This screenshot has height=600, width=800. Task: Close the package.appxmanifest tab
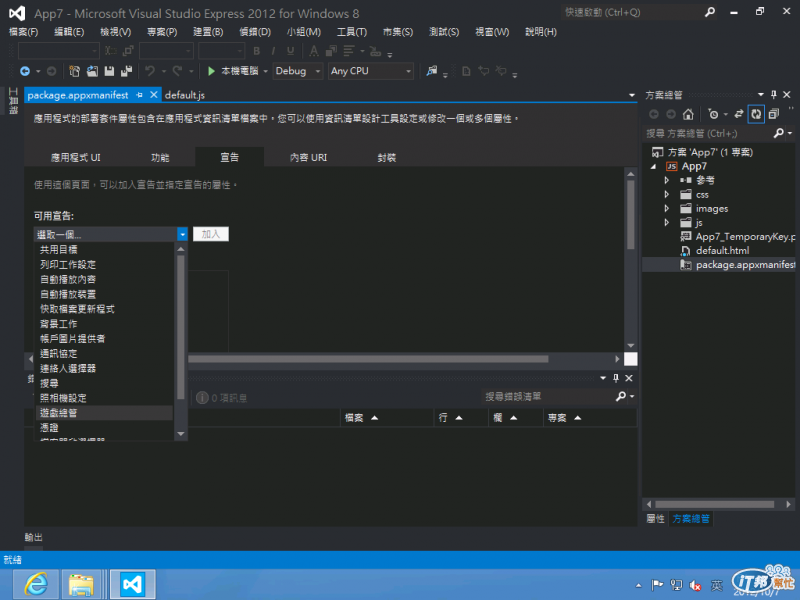click(x=154, y=95)
